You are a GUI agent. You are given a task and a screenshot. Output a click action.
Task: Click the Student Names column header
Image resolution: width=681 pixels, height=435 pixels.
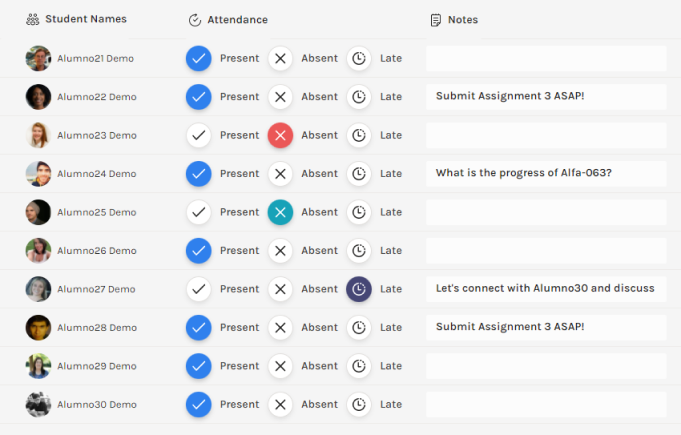(x=85, y=19)
